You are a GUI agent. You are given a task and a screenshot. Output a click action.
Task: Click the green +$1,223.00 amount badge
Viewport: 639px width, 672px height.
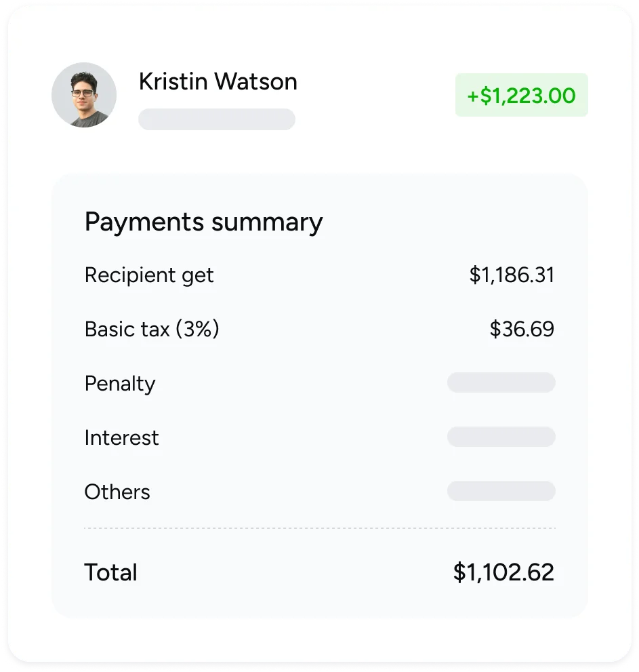[x=521, y=95]
